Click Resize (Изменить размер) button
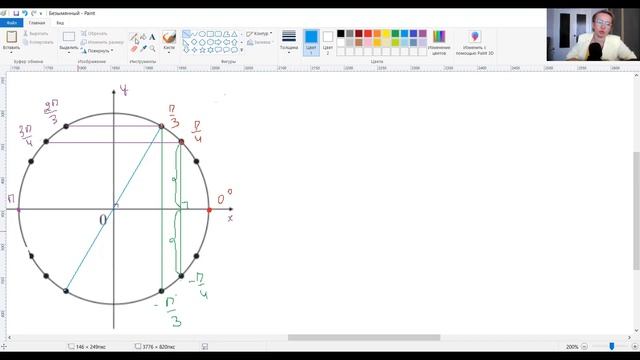This screenshot has height=360, width=640. click(x=102, y=42)
